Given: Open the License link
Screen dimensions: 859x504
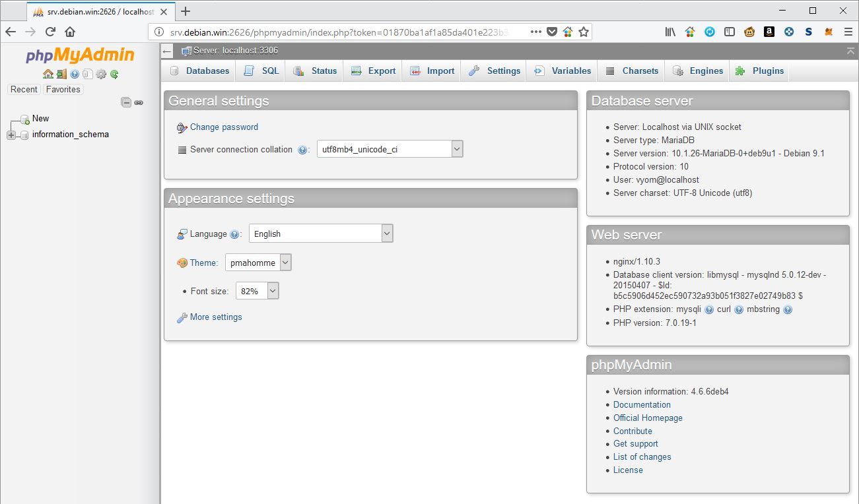Looking at the screenshot, I should tap(628, 470).
